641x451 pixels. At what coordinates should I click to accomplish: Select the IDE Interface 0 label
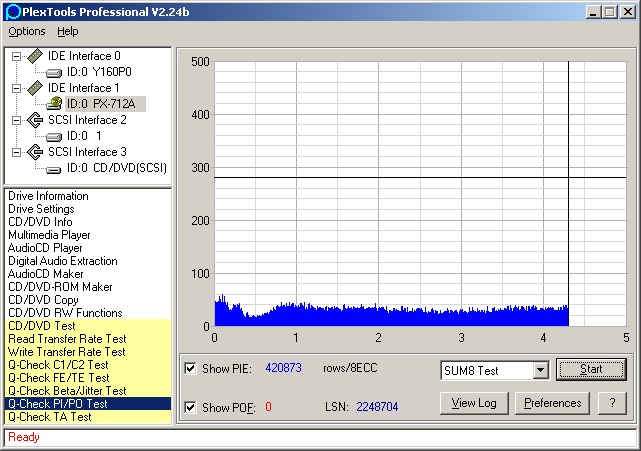(x=84, y=56)
